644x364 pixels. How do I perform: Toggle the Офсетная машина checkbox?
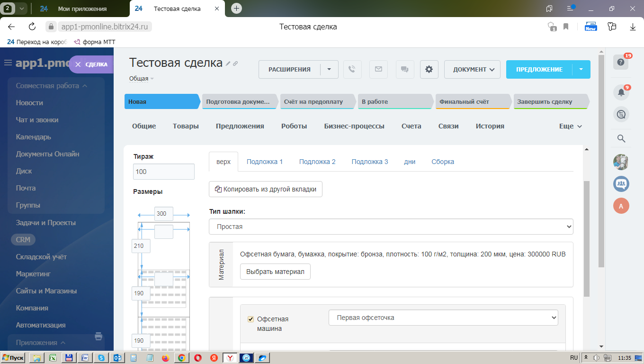pos(251,319)
